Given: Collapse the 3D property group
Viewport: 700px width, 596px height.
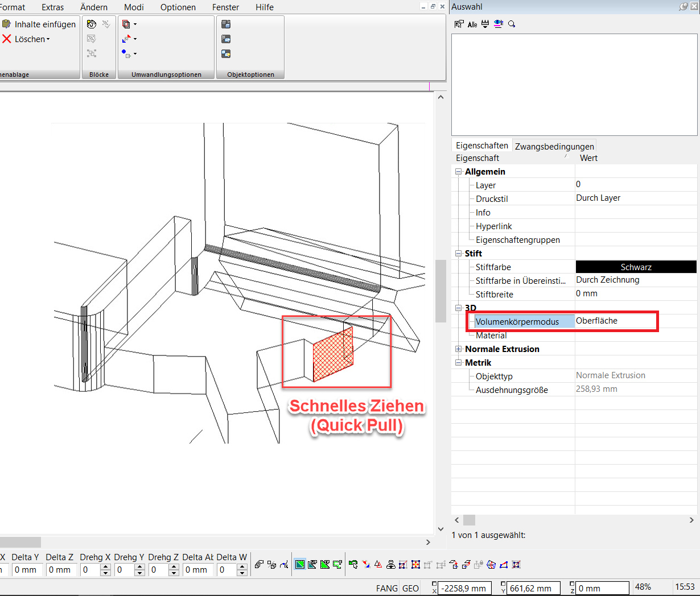Looking at the screenshot, I should coord(458,308).
